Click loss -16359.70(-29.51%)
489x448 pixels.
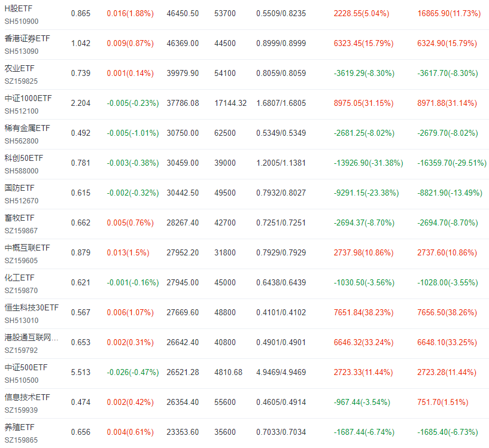coord(452,163)
